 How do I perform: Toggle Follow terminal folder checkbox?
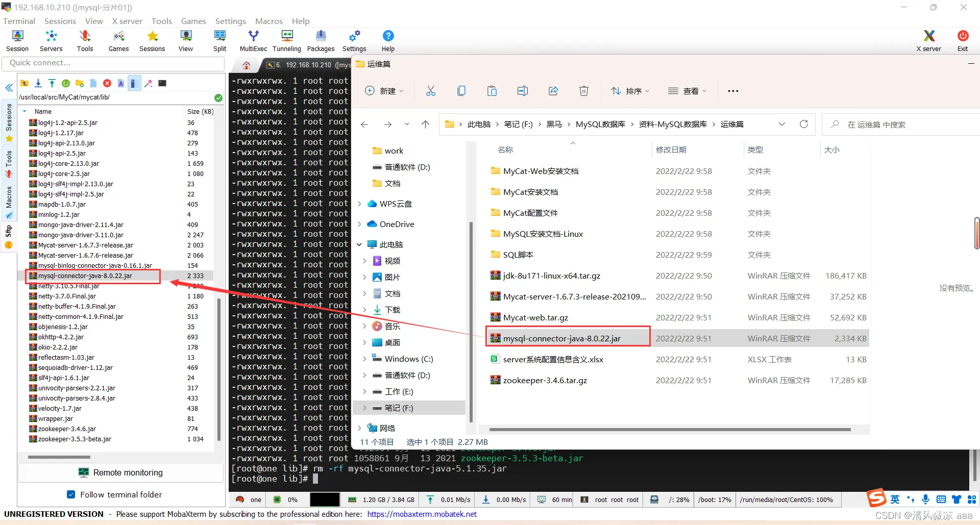coord(71,494)
